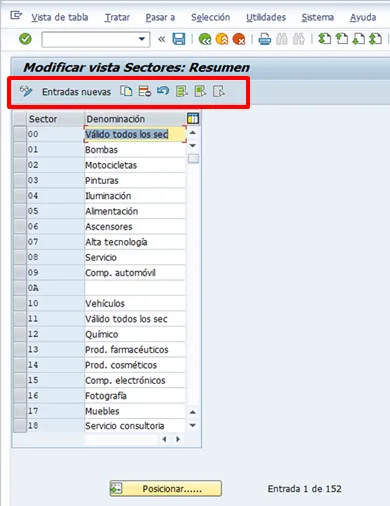Select row marker for sector 00
The image size is (390, 506).
[20, 134]
